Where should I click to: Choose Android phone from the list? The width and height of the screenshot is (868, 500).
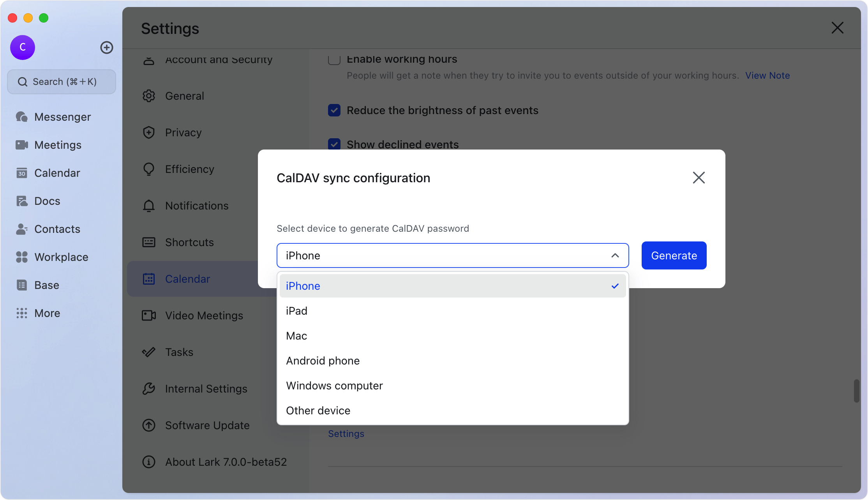(x=323, y=361)
